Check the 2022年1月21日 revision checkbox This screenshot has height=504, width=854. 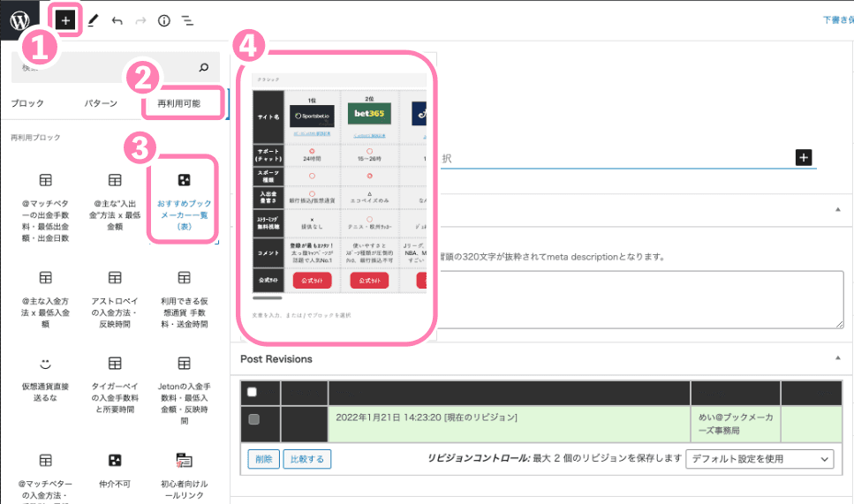pyautogui.click(x=253, y=419)
